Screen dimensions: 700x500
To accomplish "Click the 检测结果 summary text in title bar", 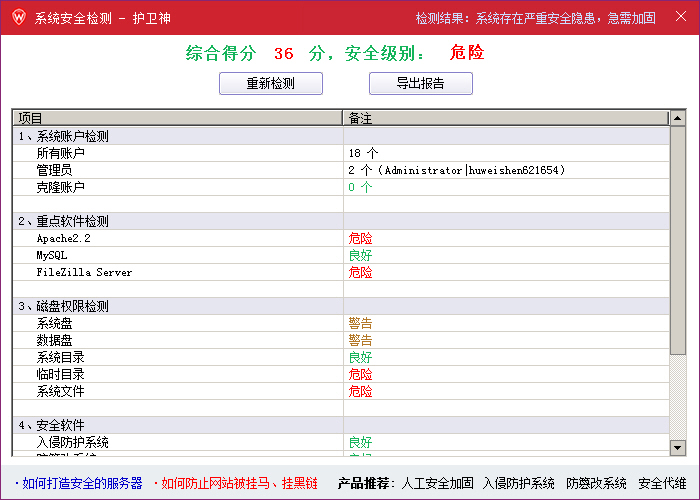I will (x=536, y=18).
